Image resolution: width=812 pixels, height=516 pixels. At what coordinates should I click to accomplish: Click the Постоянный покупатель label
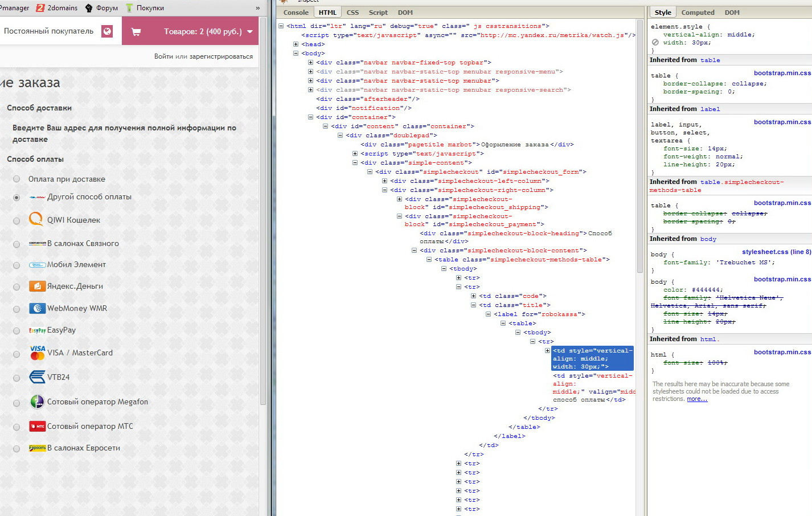point(48,31)
